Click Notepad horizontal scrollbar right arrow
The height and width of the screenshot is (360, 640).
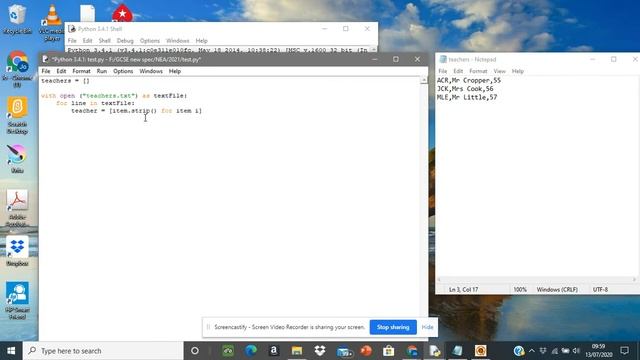pos(634,280)
